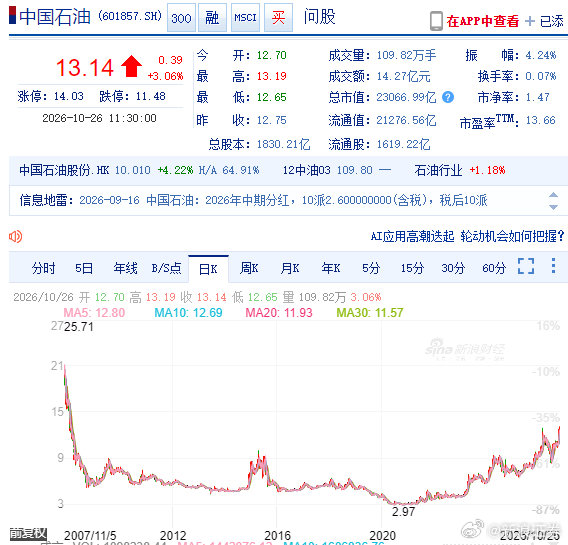Click the MA20: 11.93 indicator label
The height and width of the screenshot is (545, 568).
click(279, 313)
